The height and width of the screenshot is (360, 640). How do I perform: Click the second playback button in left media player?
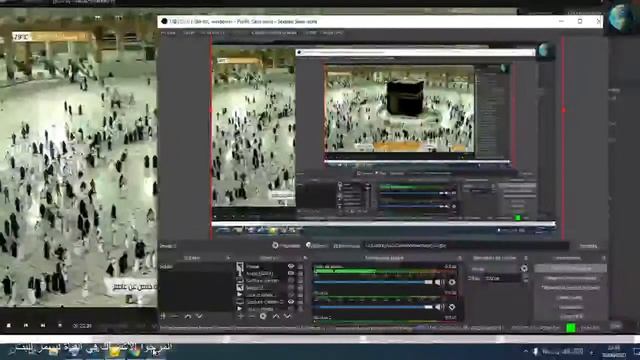click(x=26, y=326)
